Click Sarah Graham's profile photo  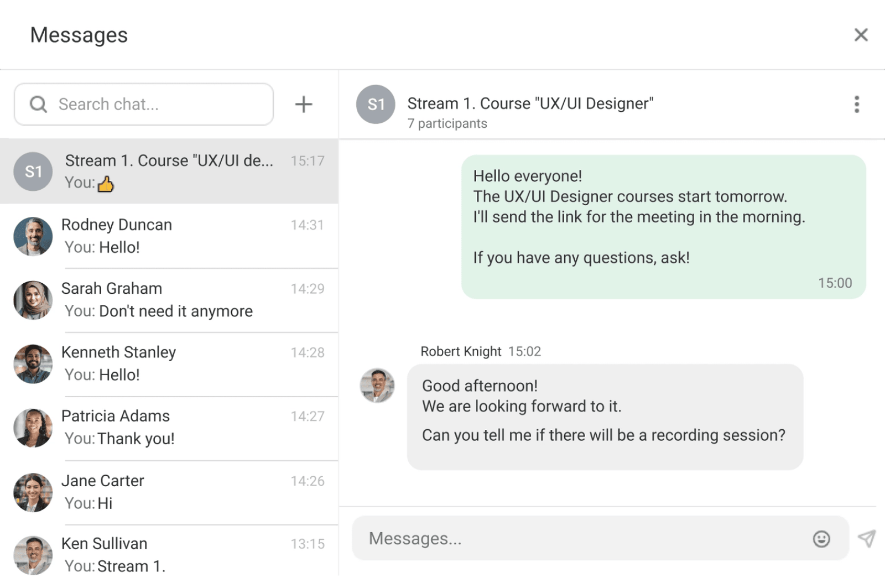point(33,300)
